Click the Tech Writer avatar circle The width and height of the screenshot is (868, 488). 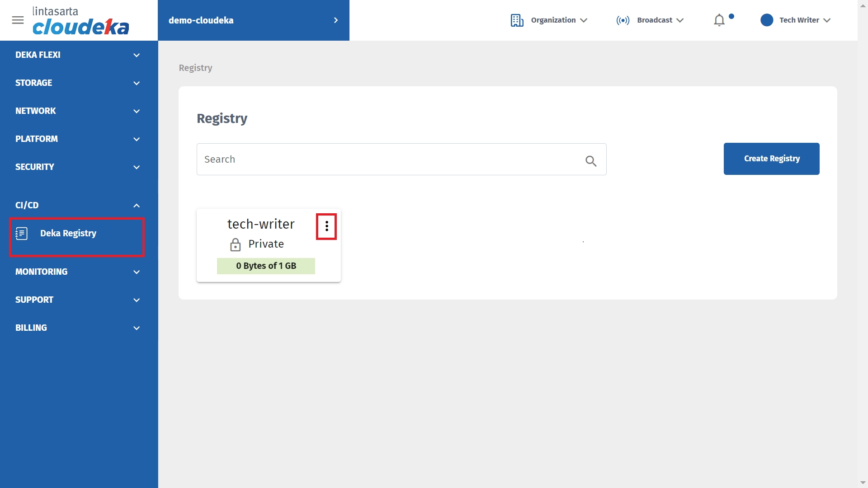(767, 20)
